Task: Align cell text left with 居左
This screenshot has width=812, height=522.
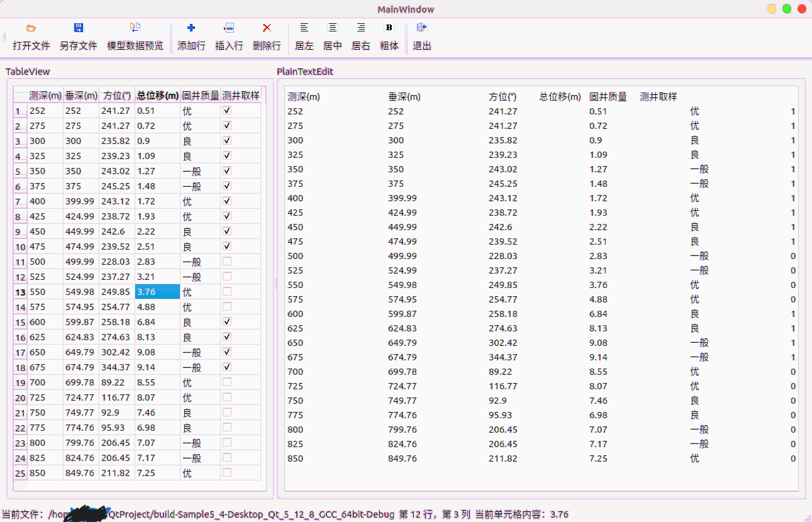Action: [x=304, y=38]
